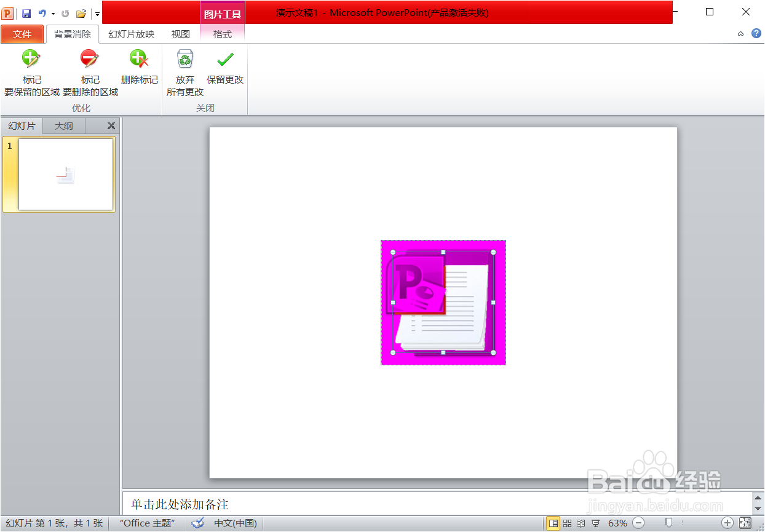Expand Customize Quick Access Toolbar dropdown
The image size is (765, 532).
[x=97, y=13]
